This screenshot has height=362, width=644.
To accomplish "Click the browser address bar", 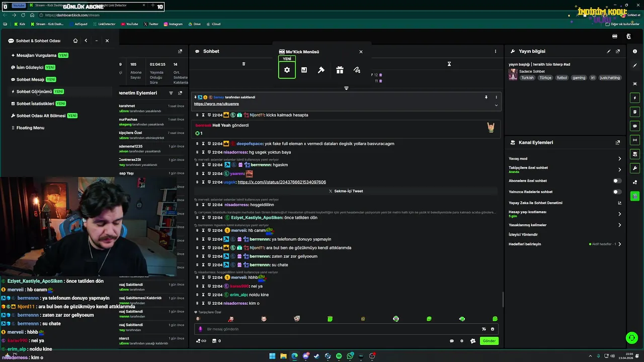I will 302,15.
